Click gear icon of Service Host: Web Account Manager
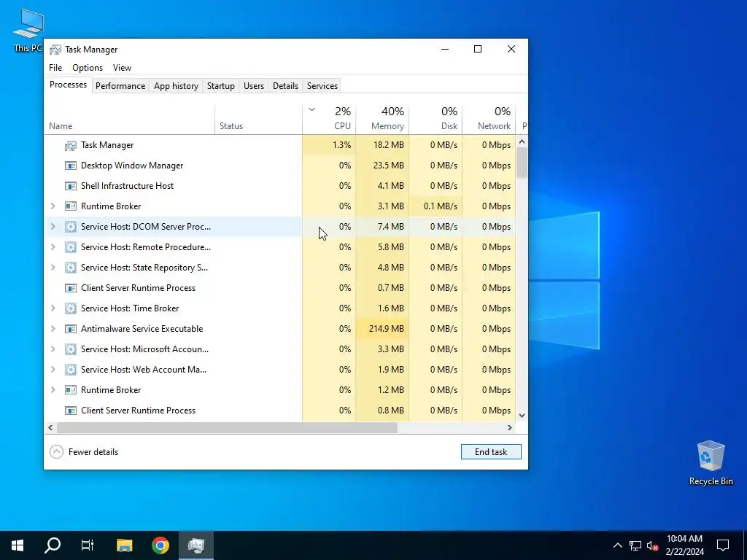The image size is (747, 560). click(71, 370)
